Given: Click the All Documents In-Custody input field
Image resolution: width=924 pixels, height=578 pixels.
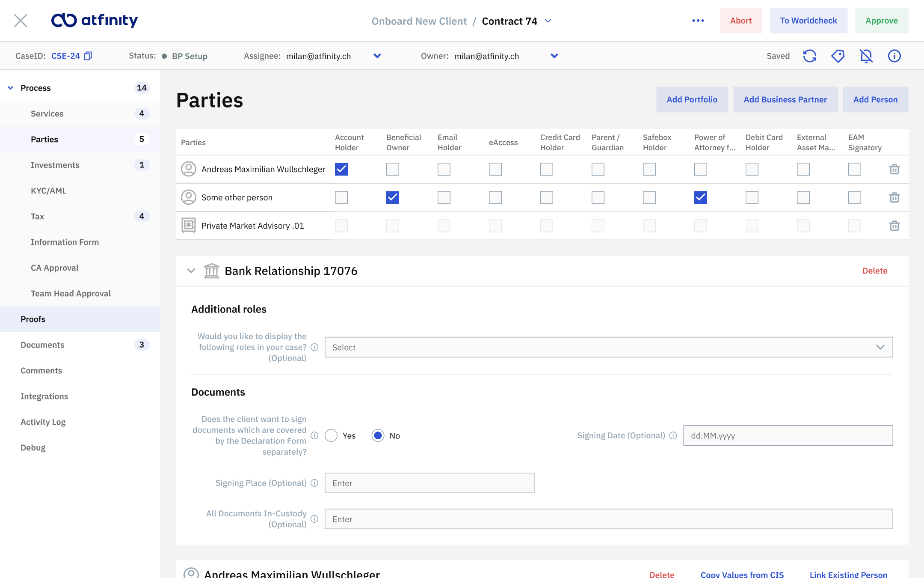Looking at the screenshot, I should (x=609, y=519).
